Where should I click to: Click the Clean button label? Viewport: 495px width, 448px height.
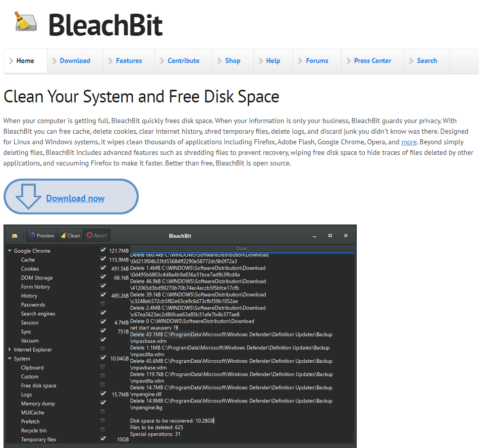point(74,236)
